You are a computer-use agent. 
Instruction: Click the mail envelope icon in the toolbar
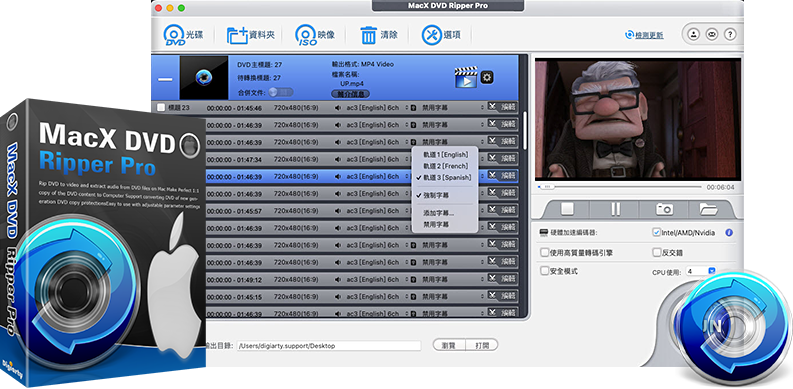[712, 34]
